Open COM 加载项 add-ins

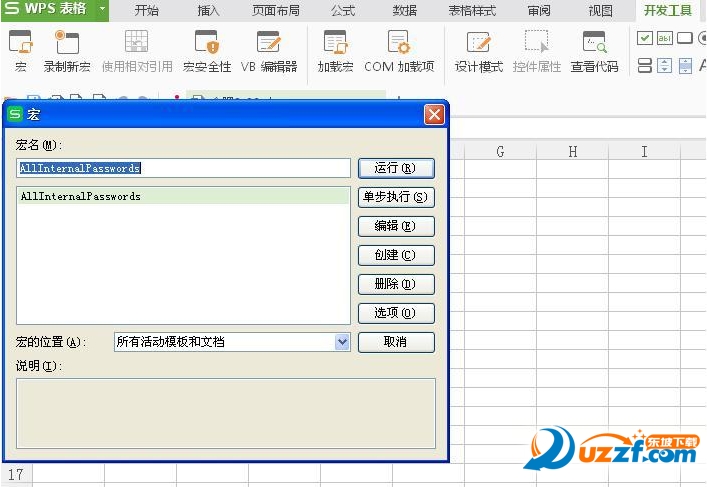click(x=399, y=50)
